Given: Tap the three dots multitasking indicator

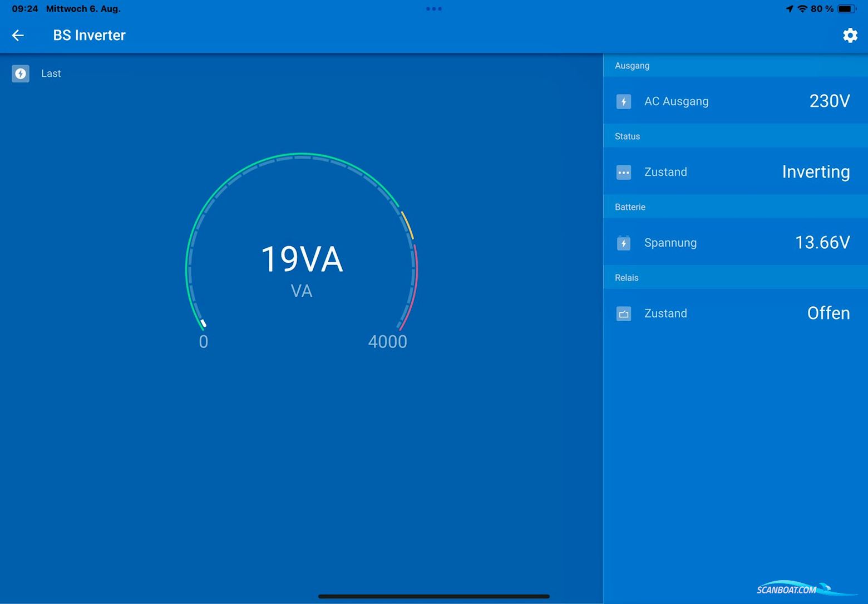Looking at the screenshot, I should 433,9.
